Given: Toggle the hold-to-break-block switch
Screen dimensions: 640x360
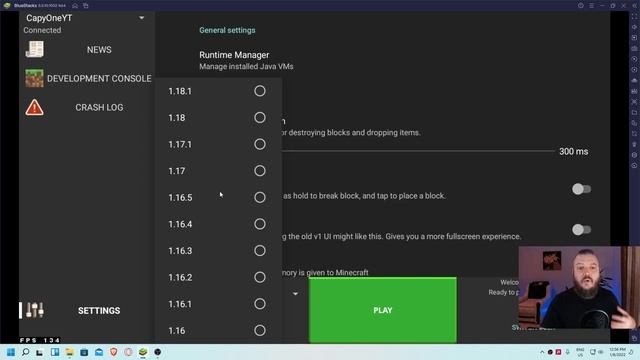Looking at the screenshot, I should (x=581, y=189).
